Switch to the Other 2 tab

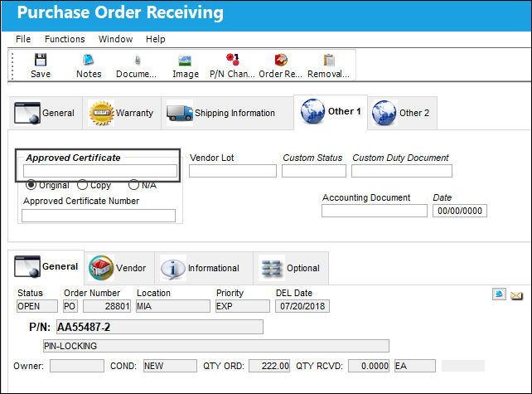click(x=403, y=113)
